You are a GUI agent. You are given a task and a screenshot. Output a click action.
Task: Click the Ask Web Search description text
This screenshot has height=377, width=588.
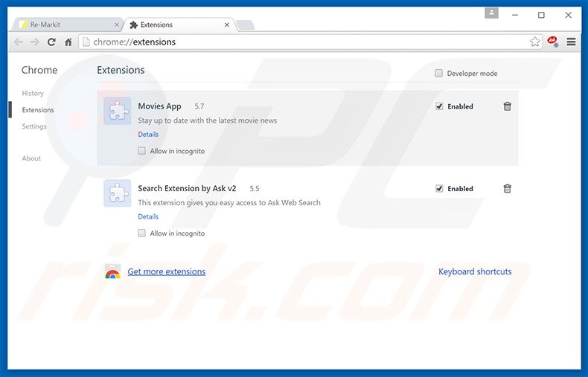[229, 203]
